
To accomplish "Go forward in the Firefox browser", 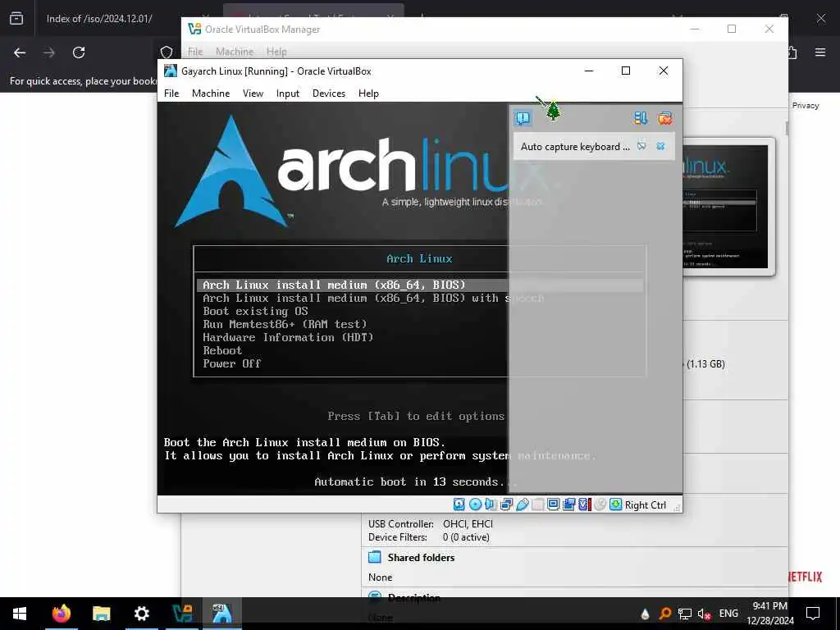I will pos(49,52).
